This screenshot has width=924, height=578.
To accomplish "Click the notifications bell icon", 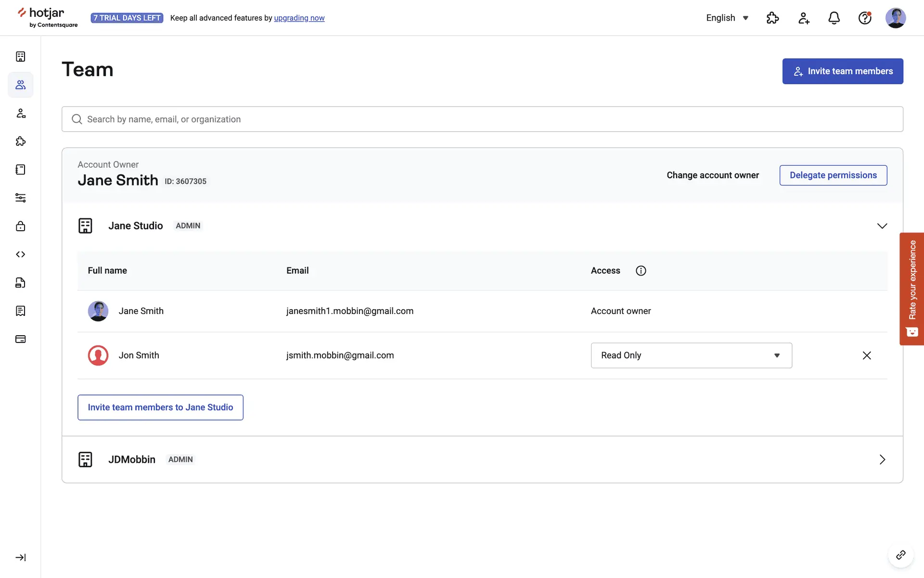I will (834, 18).
